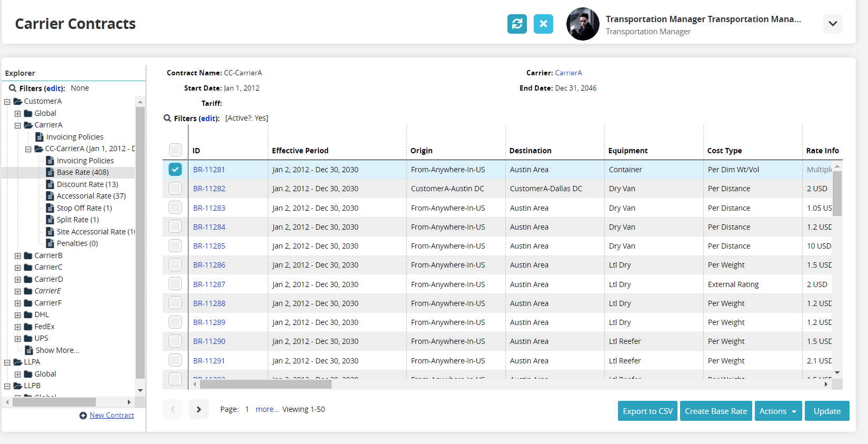The height and width of the screenshot is (444, 868).
Task: Click the refresh icon in header
Action: (x=517, y=24)
